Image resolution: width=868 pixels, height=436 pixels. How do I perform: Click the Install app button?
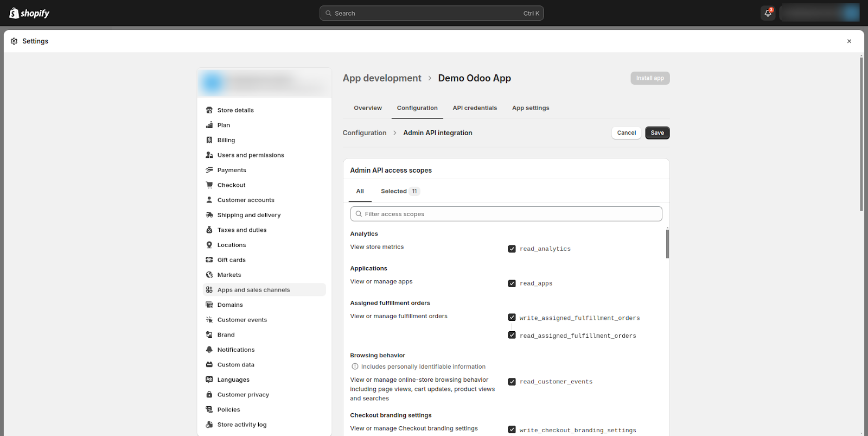(650, 78)
